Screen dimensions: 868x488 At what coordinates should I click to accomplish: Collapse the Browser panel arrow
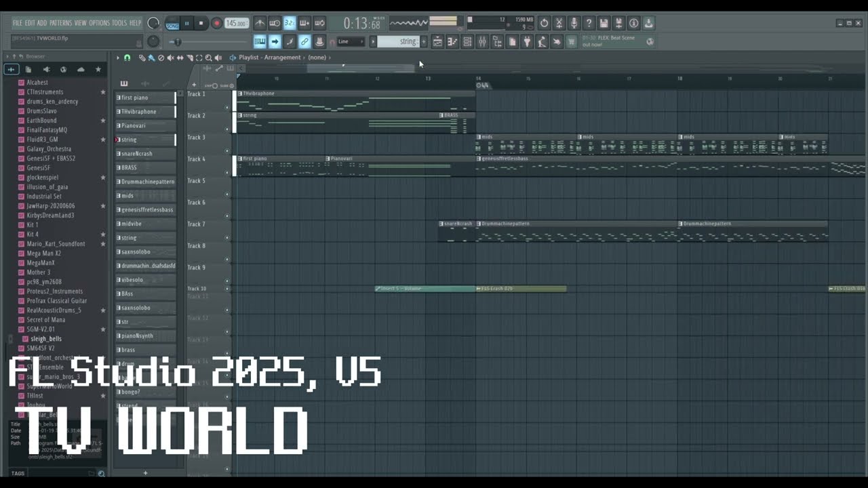7,56
